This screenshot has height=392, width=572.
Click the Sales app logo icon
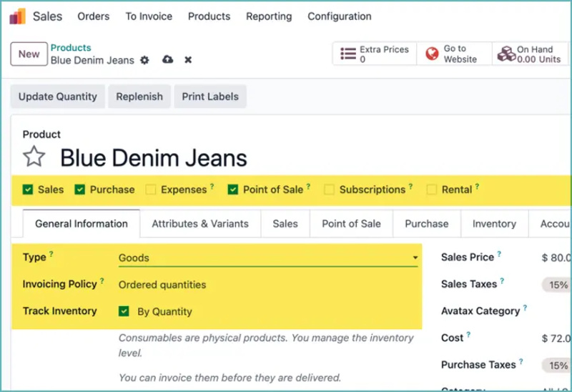click(17, 16)
